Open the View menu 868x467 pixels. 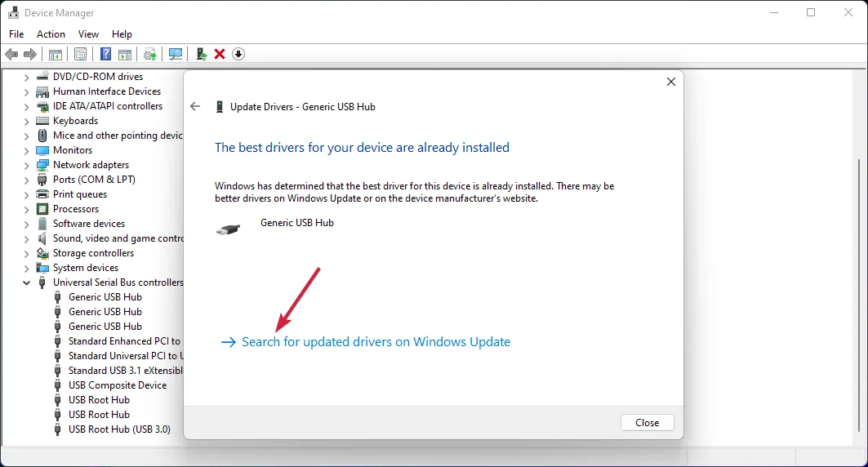[x=88, y=34]
